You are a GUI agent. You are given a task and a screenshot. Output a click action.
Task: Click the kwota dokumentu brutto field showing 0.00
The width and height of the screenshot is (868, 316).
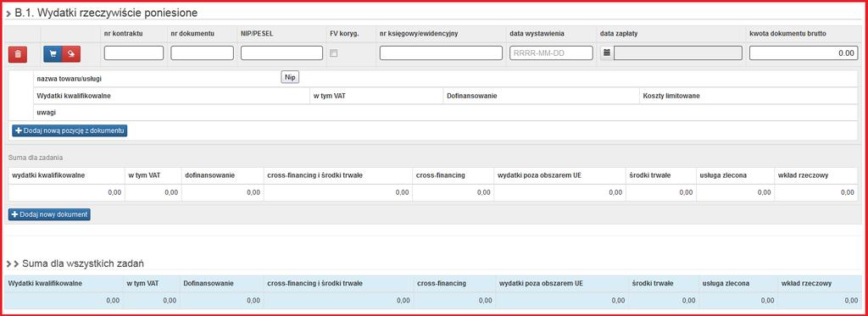[x=804, y=53]
